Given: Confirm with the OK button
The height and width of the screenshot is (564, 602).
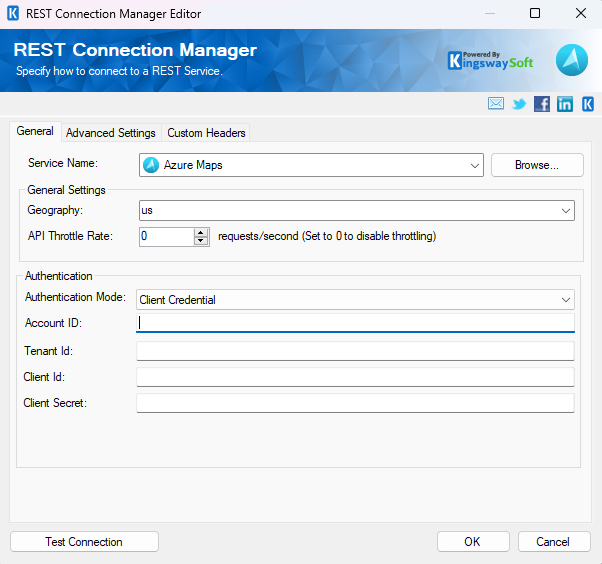Looking at the screenshot, I should pos(473,542).
